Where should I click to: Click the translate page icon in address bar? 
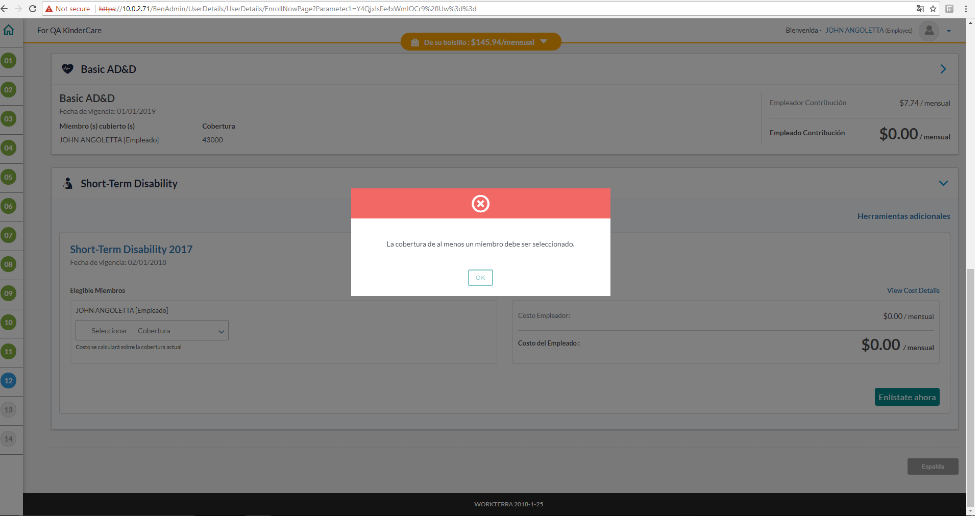(x=920, y=9)
